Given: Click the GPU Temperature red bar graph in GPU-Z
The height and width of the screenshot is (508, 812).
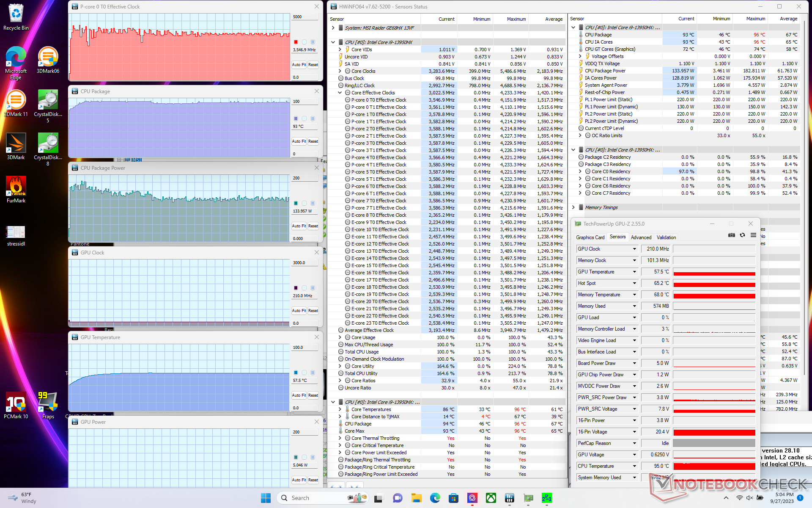Looking at the screenshot, I should 714,272.
